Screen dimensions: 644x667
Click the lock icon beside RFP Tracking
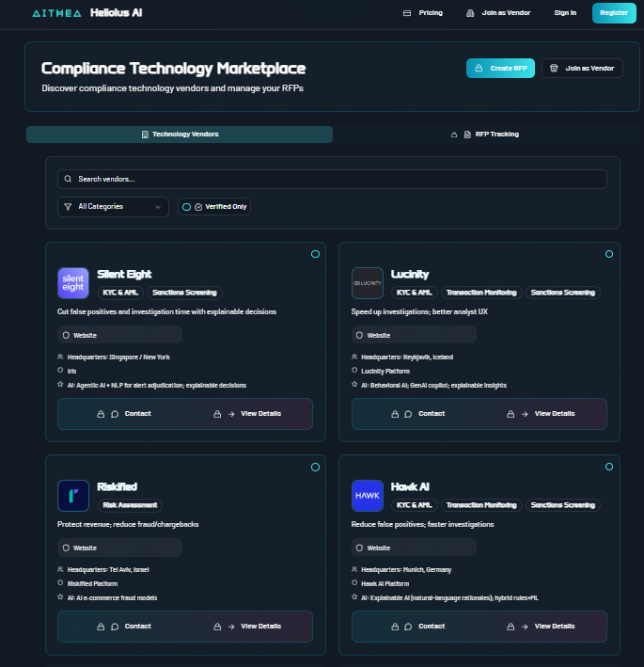454,135
